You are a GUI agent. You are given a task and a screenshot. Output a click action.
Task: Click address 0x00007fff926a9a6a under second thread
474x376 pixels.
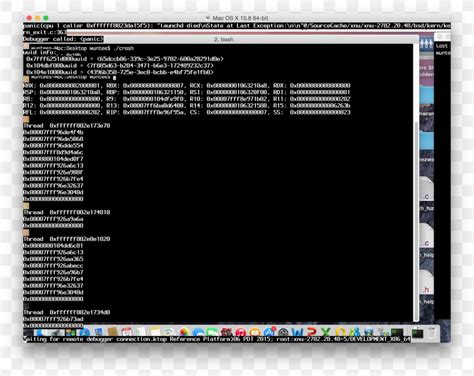tap(53, 219)
